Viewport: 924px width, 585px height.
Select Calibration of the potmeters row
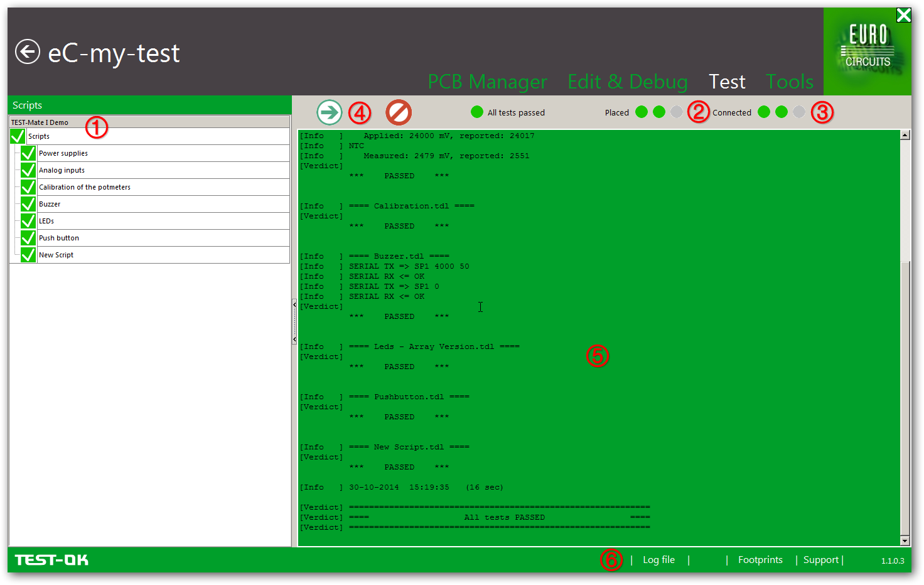pyautogui.click(x=163, y=187)
